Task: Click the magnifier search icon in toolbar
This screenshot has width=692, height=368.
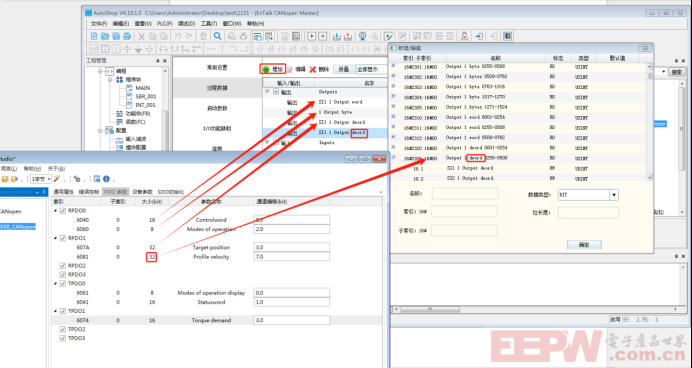Action: [217, 36]
